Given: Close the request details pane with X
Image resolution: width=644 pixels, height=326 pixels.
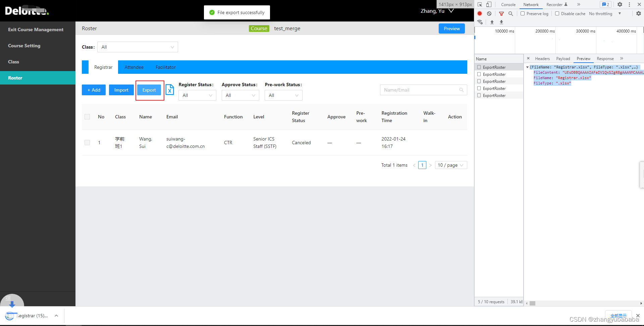Looking at the screenshot, I should (528, 58).
